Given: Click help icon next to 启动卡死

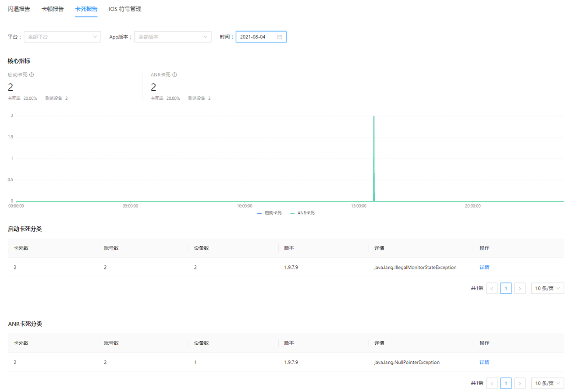Looking at the screenshot, I should [32, 74].
